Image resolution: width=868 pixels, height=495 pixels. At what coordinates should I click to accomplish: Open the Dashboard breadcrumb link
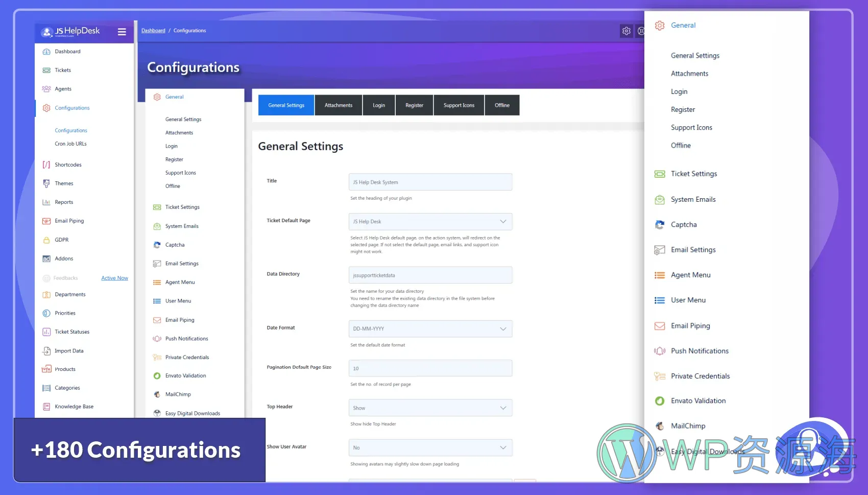tap(153, 30)
